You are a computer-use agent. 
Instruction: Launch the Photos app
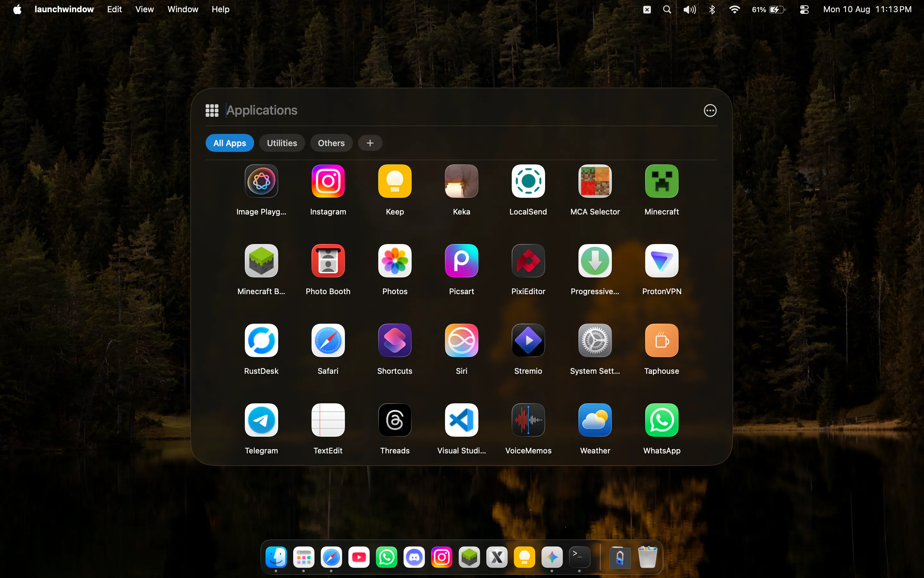(395, 261)
